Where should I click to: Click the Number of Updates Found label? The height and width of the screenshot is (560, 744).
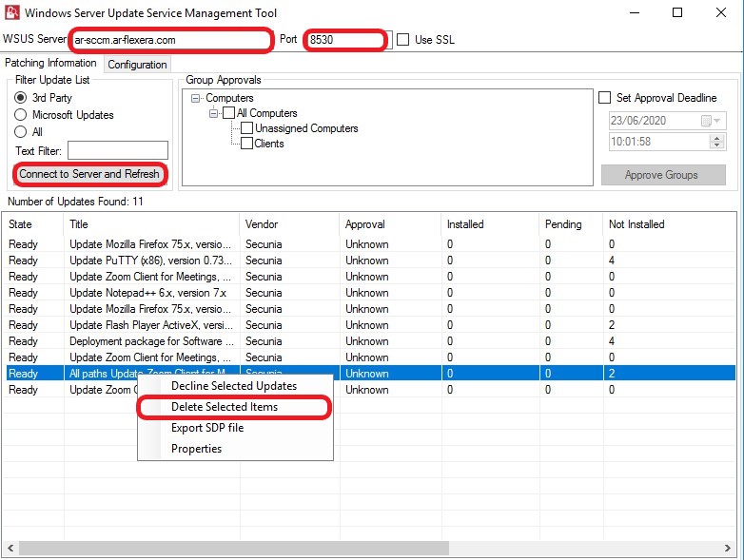point(75,202)
